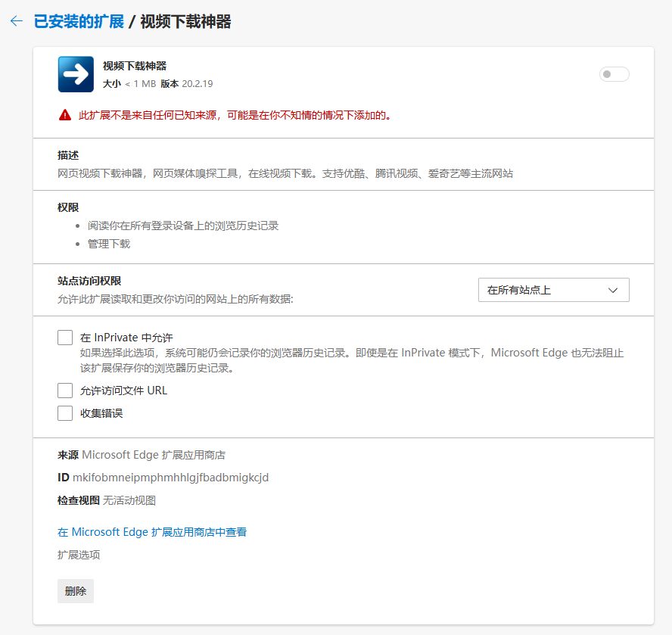Screen dimensions: 672x635
Task: Click the 管理下载 permission item
Action: point(109,244)
